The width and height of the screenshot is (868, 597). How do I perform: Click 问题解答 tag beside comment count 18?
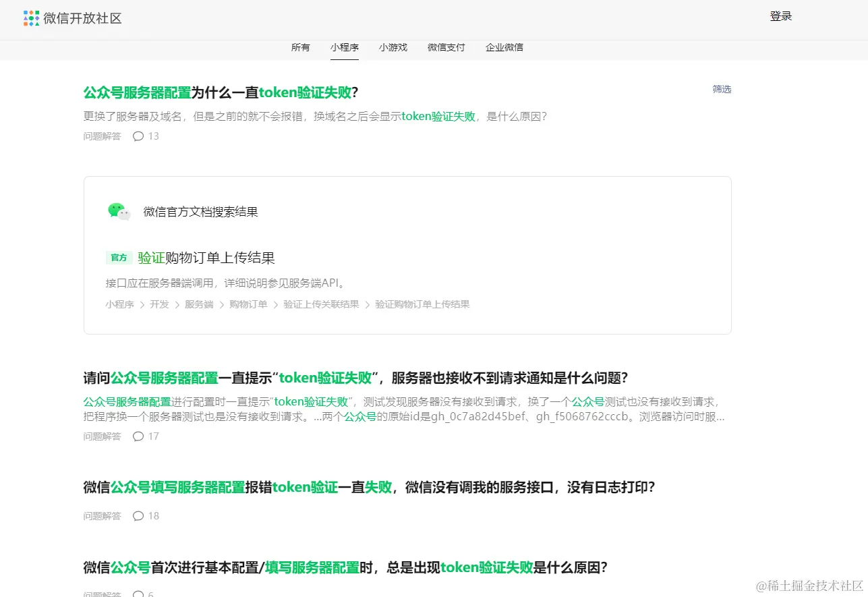[103, 516]
